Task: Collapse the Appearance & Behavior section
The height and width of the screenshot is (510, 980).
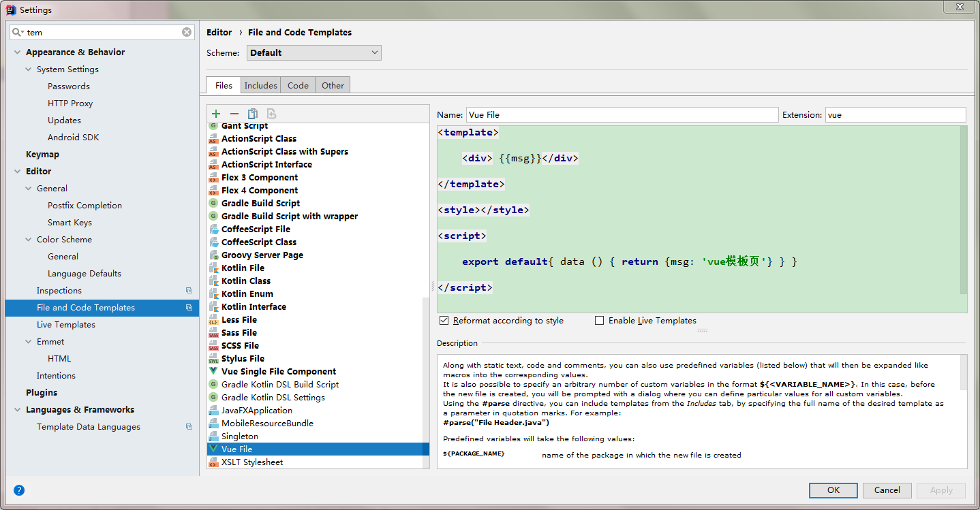Action: (x=17, y=52)
